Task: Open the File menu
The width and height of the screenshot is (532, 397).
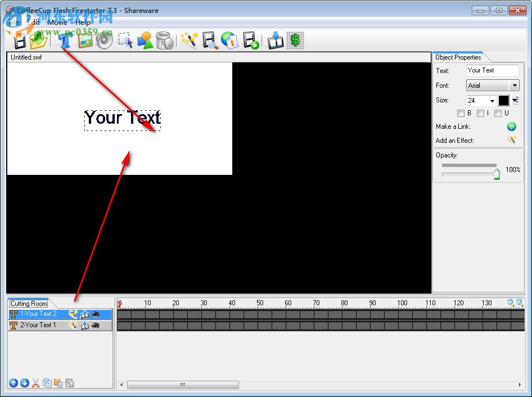Action: click(x=13, y=22)
